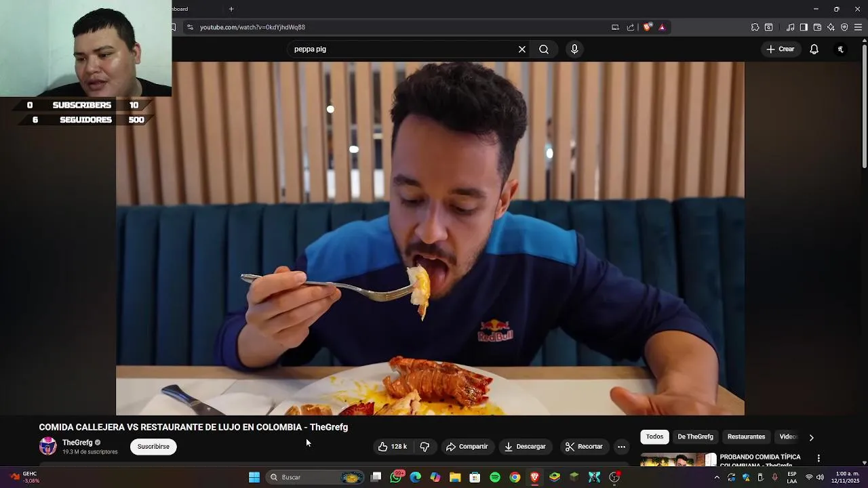Subscribe via Suscribirse button
This screenshot has width=868, height=488.
[153, 447]
